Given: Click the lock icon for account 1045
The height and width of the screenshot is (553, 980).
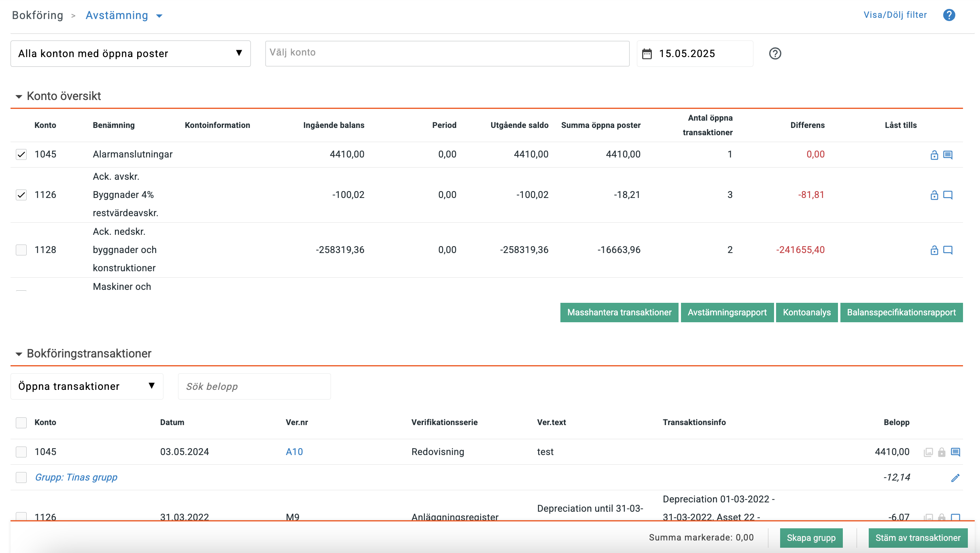Looking at the screenshot, I should [934, 155].
